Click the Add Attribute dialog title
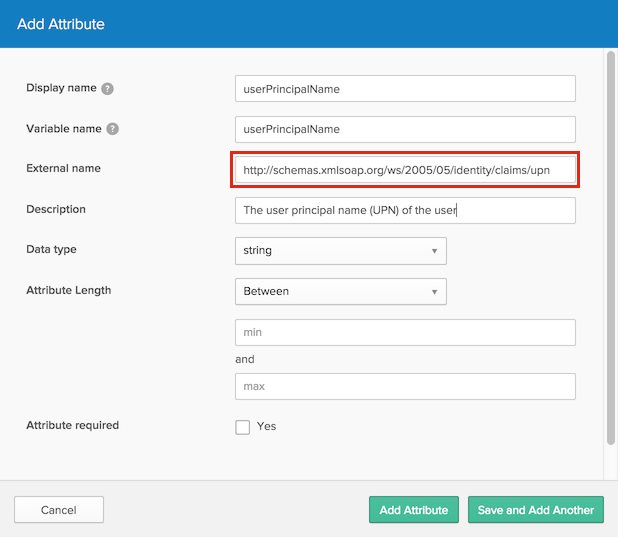Image resolution: width=618 pixels, height=537 pixels. 61,23
